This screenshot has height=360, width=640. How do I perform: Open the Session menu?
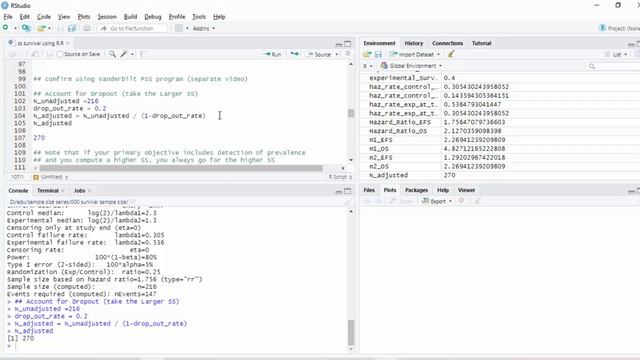(x=107, y=17)
